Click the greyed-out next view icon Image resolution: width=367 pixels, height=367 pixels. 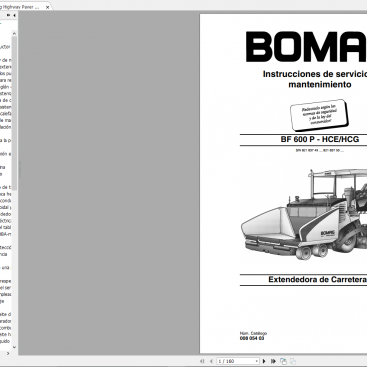[293, 361]
